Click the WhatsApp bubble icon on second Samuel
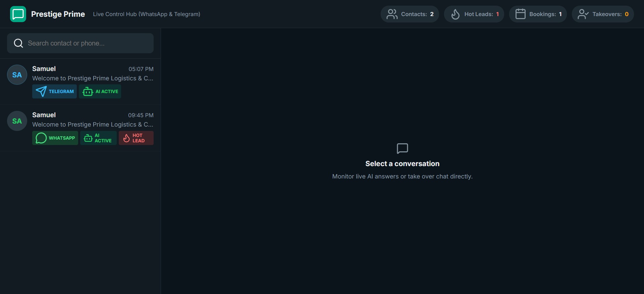Screen dimensions: 644x294 coord(41,138)
